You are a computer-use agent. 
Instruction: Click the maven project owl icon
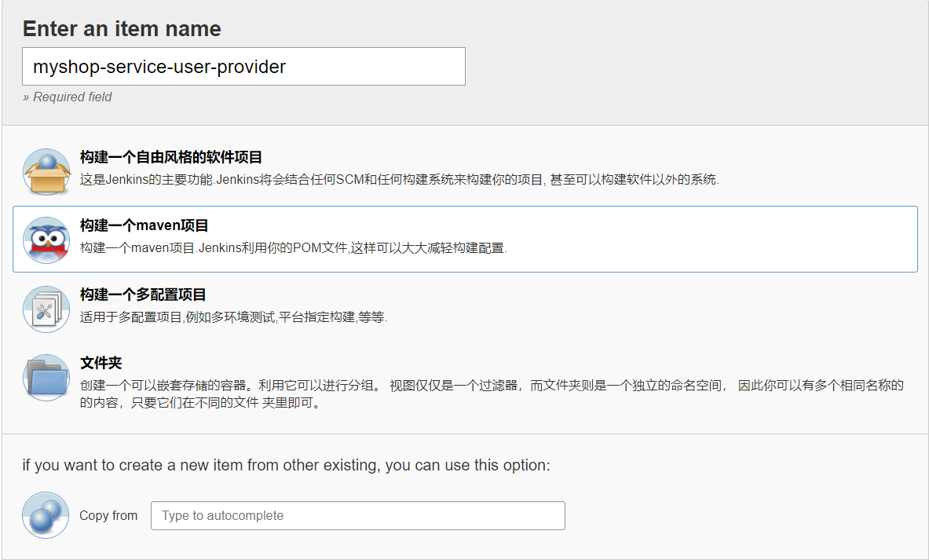click(46, 240)
